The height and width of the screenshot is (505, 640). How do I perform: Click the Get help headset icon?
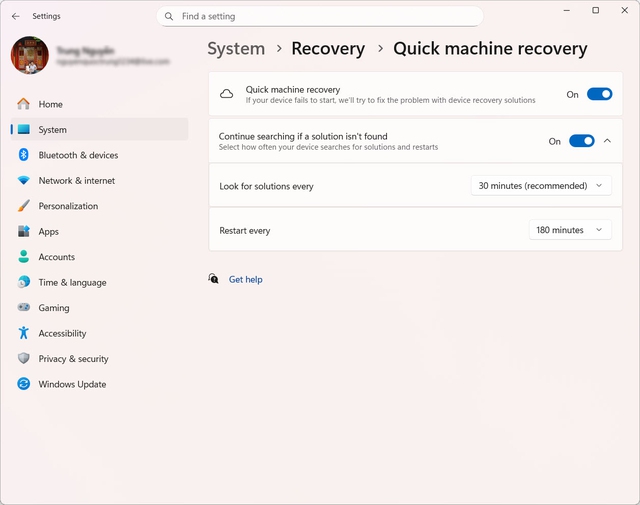(x=213, y=279)
